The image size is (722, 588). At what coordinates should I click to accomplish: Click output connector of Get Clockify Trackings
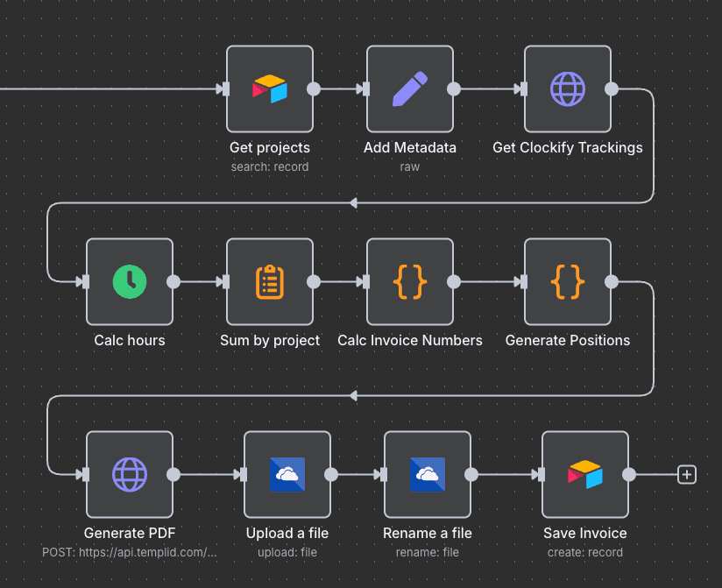tap(612, 89)
